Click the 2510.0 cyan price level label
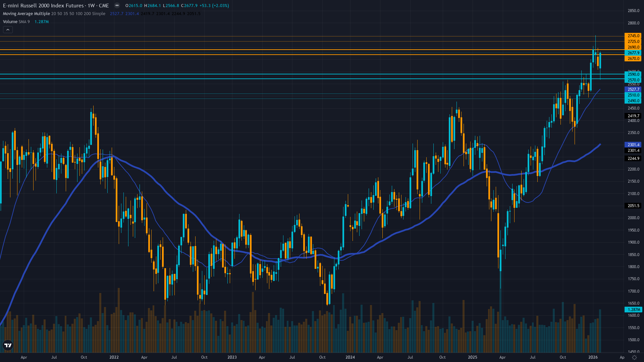Image resolution: width=644 pixels, height=362 pixels. [633, 95]
